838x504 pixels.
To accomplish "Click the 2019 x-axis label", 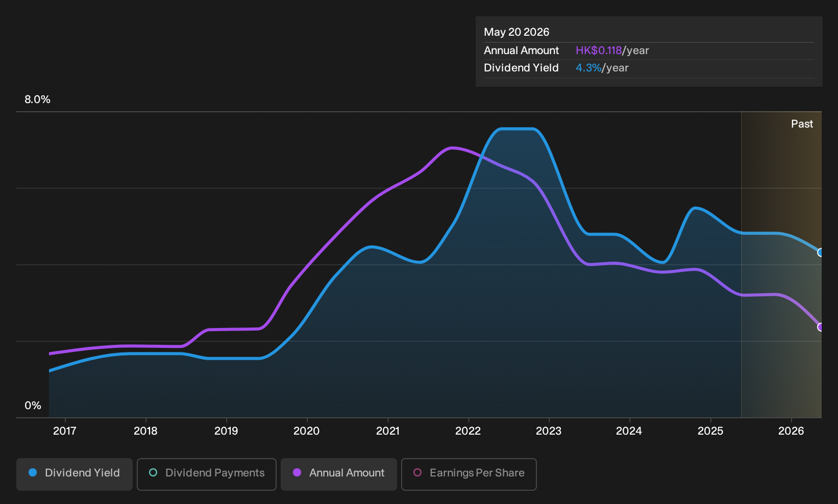I will coord(226,431).
